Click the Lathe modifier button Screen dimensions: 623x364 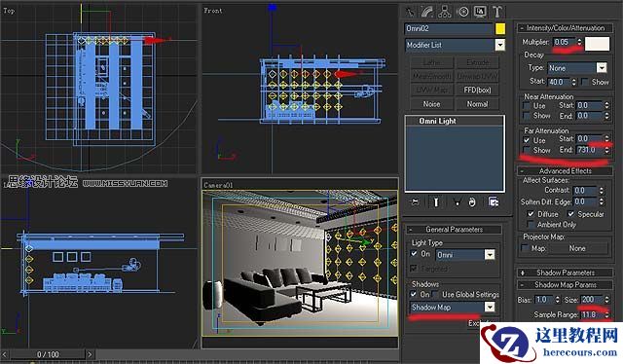tap(431, 62)
